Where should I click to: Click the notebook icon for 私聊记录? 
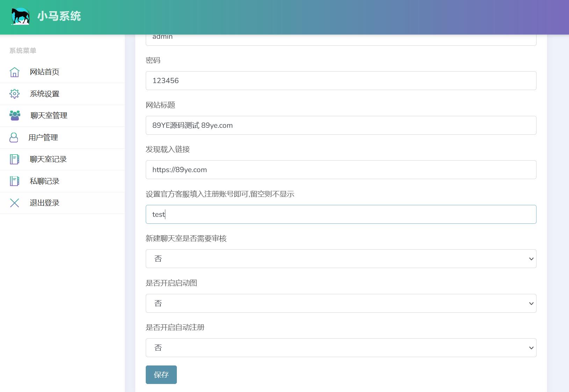click(x=14, y=181)
